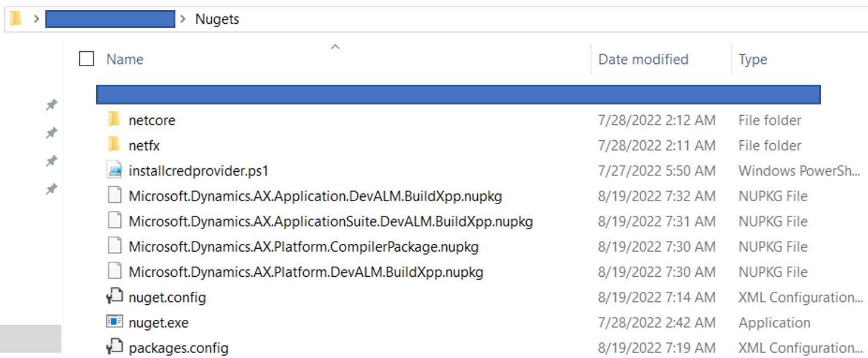Click the installcredprovider.ps1 PowerShell script icon
This screenshot has width=868, height=358.
[x=114, y=171]
